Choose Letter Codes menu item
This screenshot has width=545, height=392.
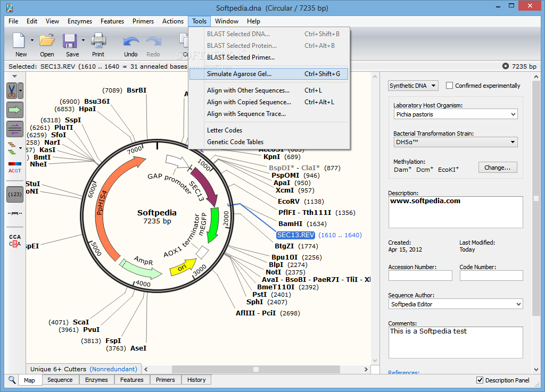click(269, 130)
